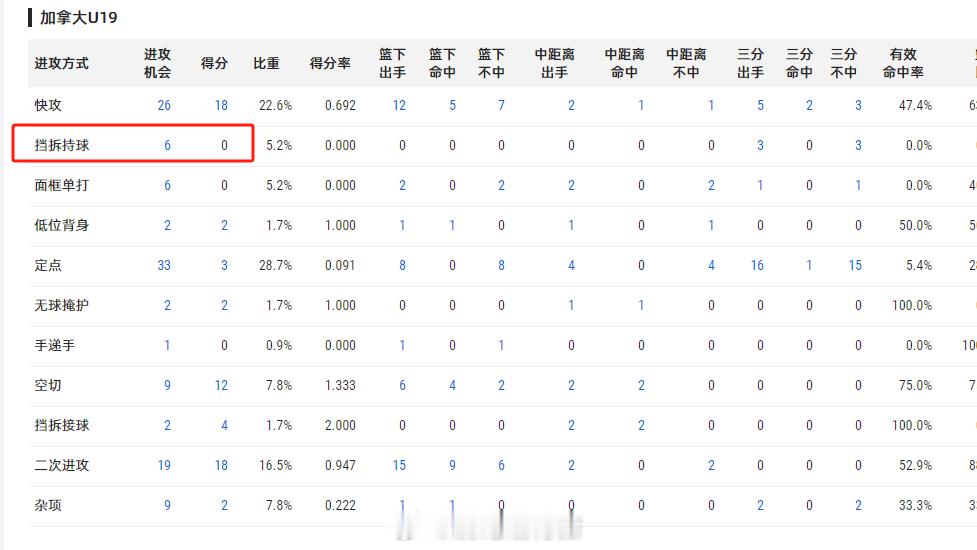
Task: Select the 快攻 有效命中率 47.4%
Action: [x=915, y=105]
